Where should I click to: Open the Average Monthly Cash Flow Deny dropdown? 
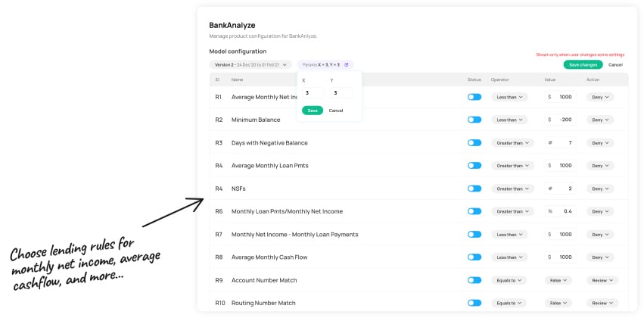[600, 257]
